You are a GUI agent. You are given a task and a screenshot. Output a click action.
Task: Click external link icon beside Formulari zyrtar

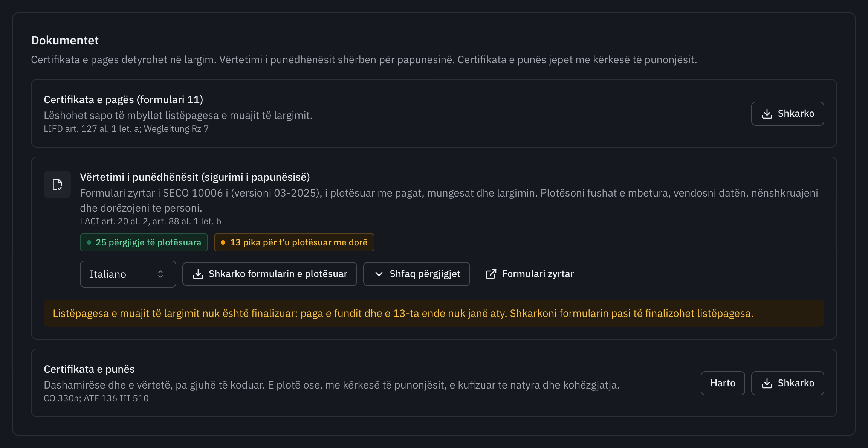click(491, 274)
